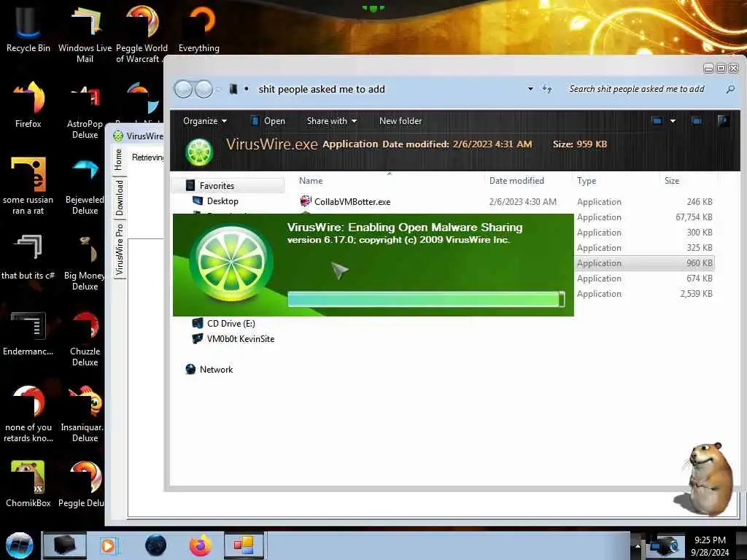Screen dimensions: 747x560
Task: Select the Everything desktop icon
Action: [198, 28]
